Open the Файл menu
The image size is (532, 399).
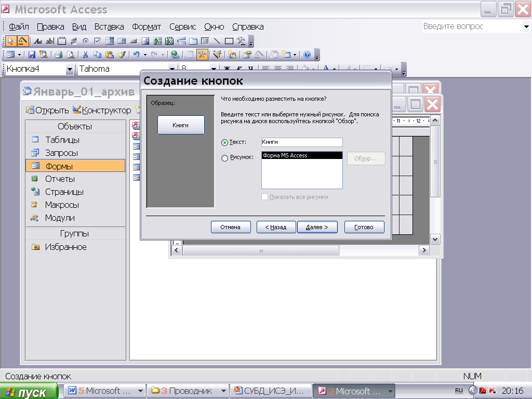19,27
